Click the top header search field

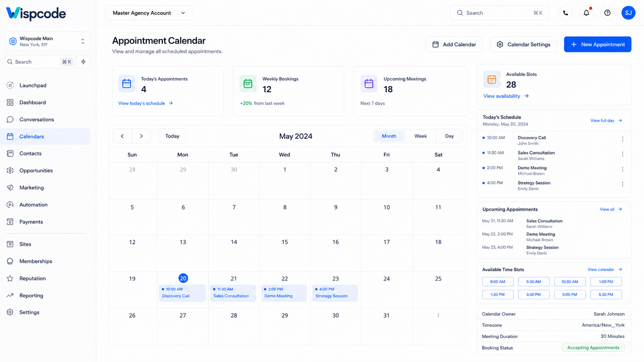click(x=500, y=13)
